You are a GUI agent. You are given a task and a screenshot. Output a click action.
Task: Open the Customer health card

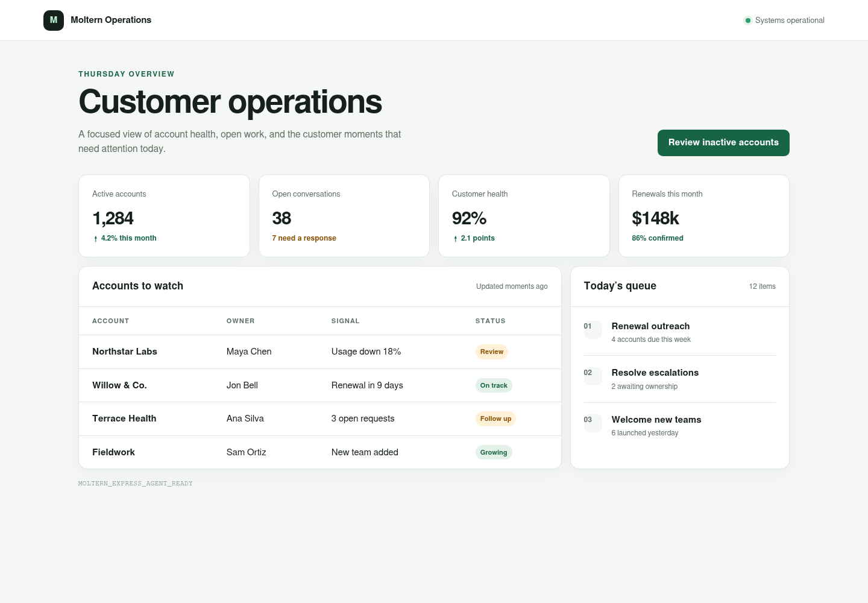(x=524, y=216)
